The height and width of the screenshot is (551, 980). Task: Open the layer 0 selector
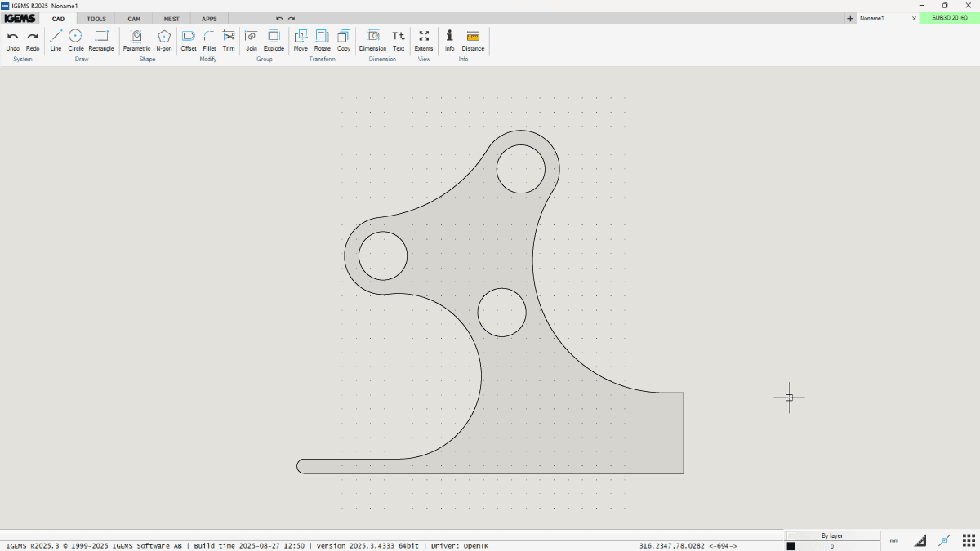point(831,546)
